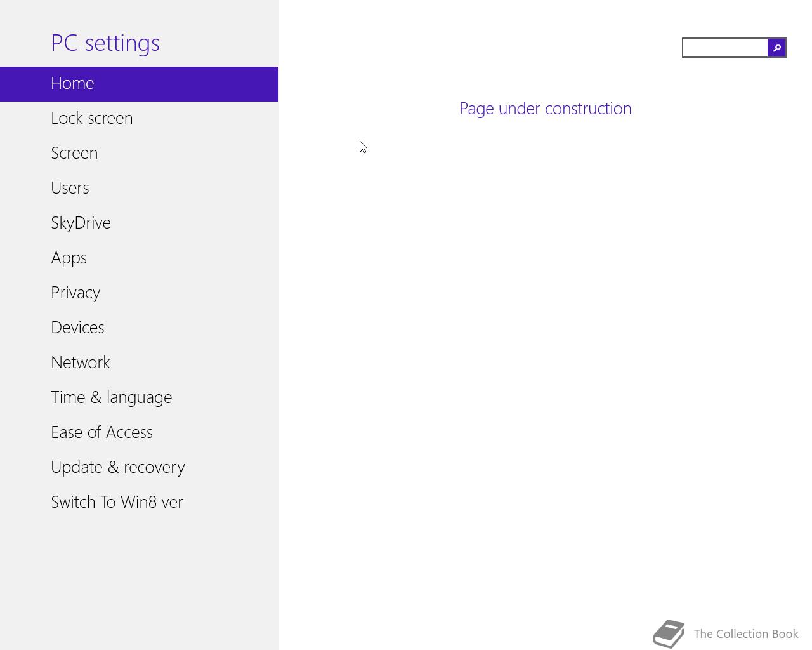
Task: Go to Update & recovery
Action: pyautogui.click(x=118, y=467)
